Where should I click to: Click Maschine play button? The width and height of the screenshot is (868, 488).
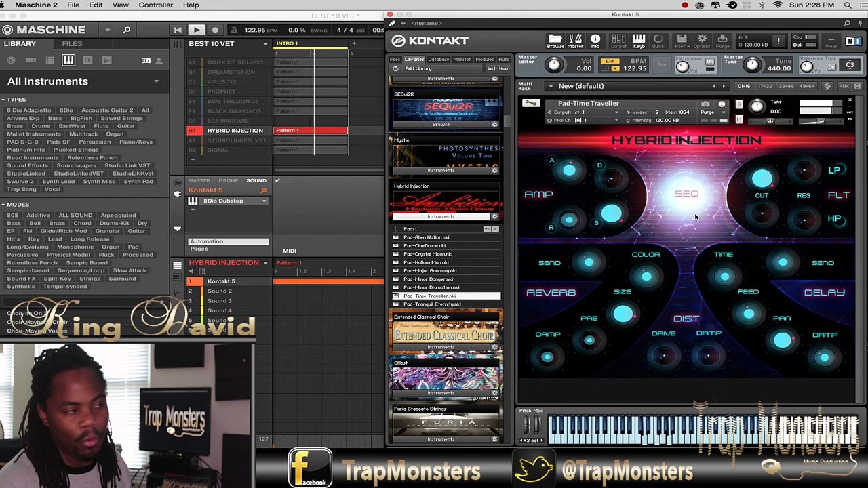point(196,30)
